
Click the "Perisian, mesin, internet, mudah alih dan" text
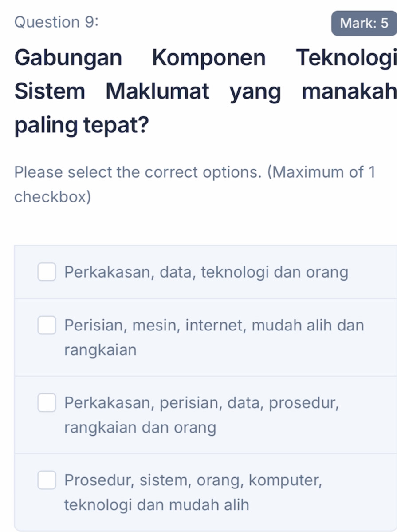(x=214, y=326)
